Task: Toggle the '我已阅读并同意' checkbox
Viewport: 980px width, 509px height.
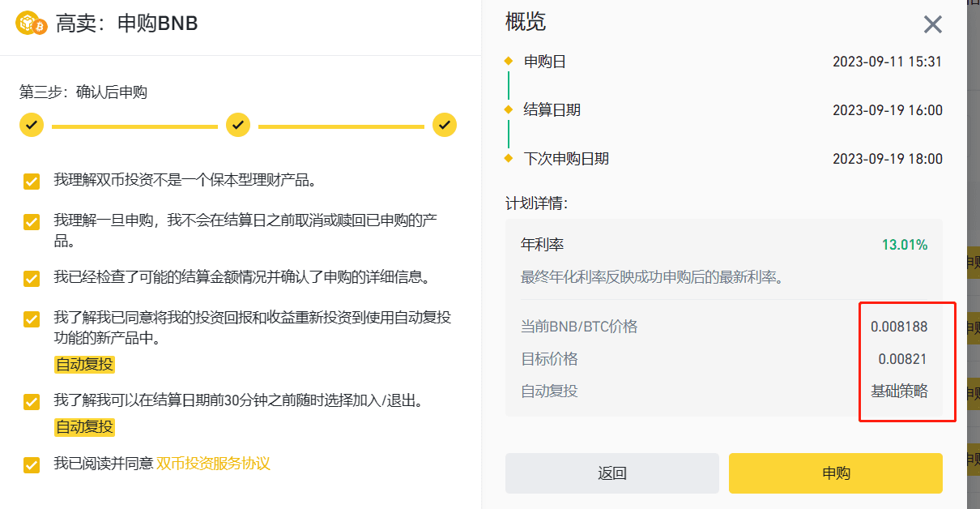Action: click(x=32, y=464)
